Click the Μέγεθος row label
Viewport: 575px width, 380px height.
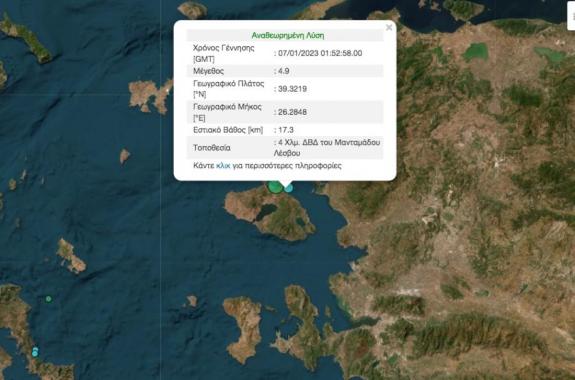coord(208,71)
